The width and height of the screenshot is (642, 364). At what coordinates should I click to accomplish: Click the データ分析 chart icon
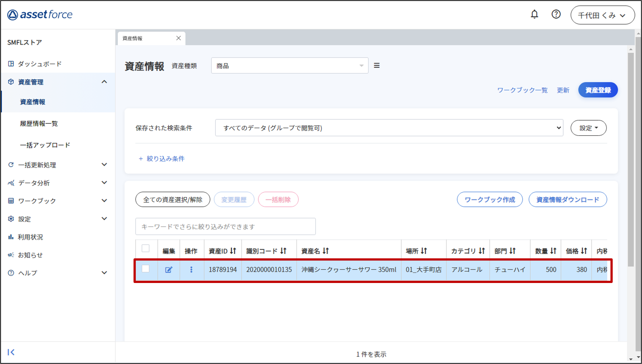click(11, 183)
